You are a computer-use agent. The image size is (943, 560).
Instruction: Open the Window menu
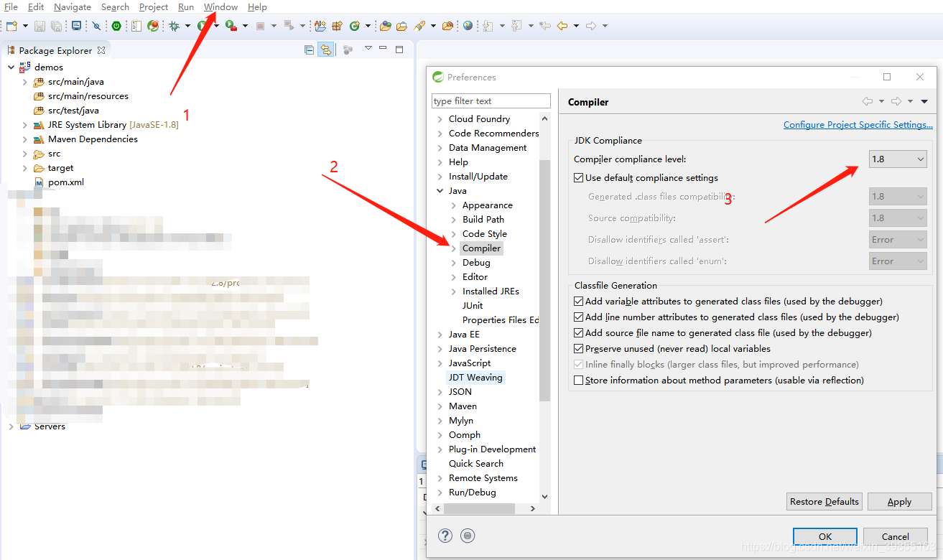coord(220,6)
